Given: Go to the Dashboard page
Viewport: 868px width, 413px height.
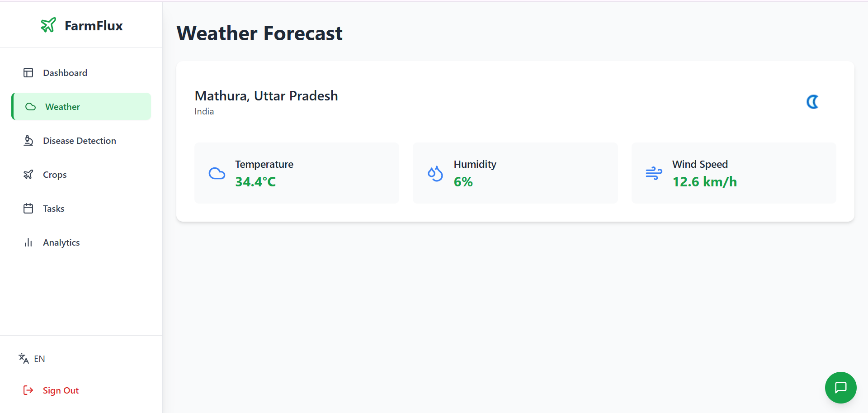Looking at the screenshot, I should [x=65, y=73].
